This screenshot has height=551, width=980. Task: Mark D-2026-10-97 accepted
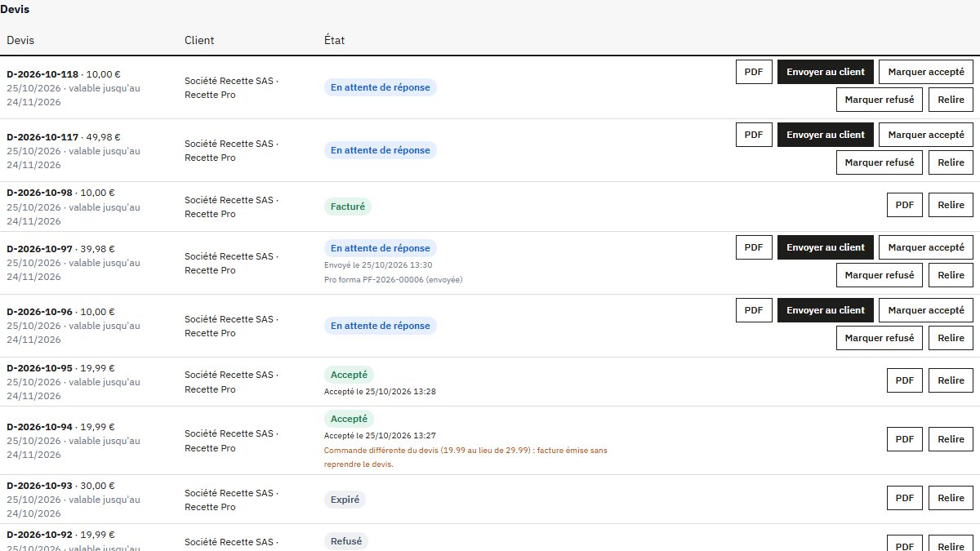pos(926,247)
